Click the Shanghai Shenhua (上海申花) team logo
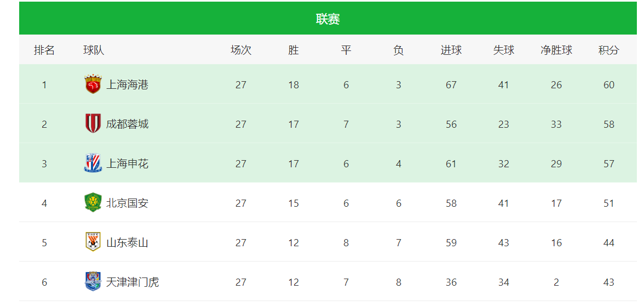Screen dimensions: 644x306 tap(93, 163)
